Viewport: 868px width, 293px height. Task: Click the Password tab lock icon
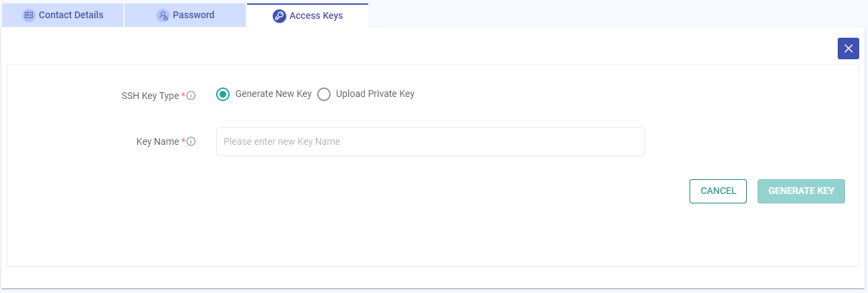click(x=163, y=15)
